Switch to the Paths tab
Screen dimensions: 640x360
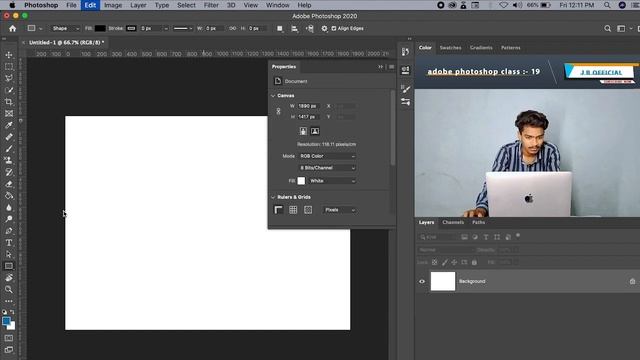[x=478, y=222]
